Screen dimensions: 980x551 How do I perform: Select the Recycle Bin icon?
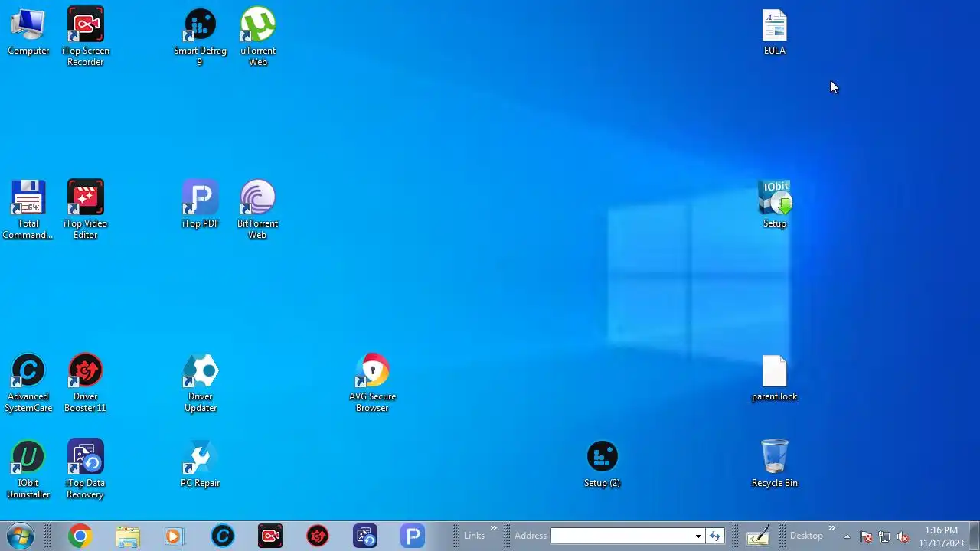click(x=774, y=465)
